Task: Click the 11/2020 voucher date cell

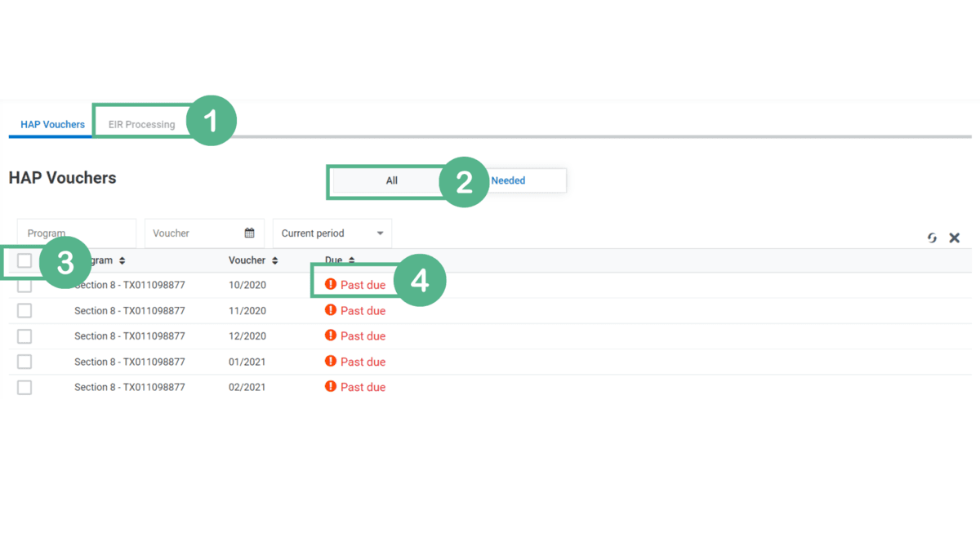Action: (x=247, y=311)
